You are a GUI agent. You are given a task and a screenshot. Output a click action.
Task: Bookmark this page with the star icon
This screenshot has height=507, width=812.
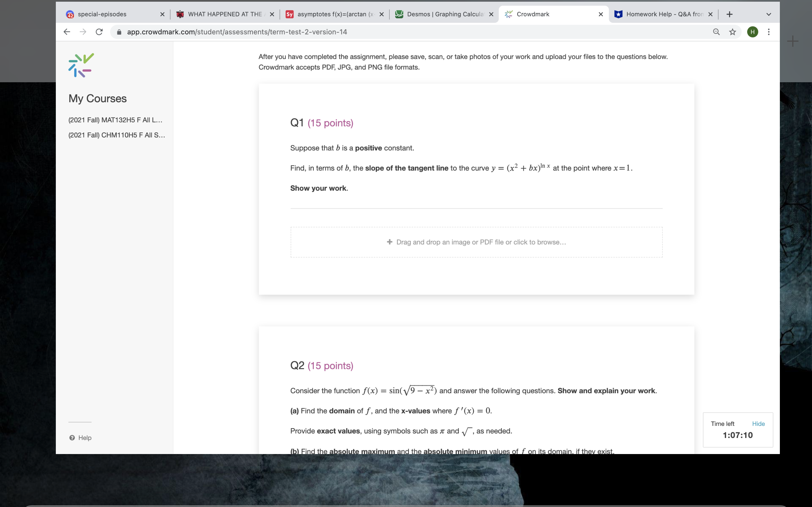[x=732, y=32]
